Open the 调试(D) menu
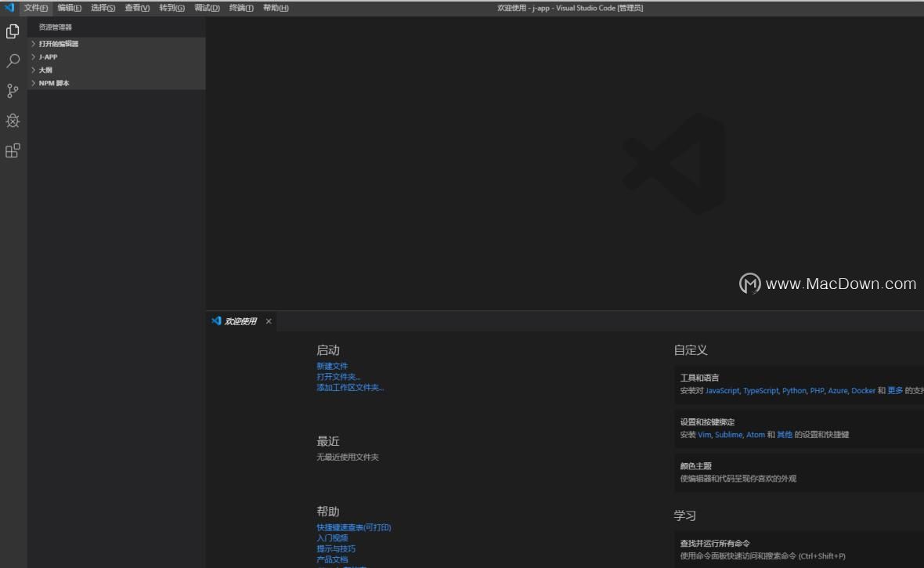This screenshot has height=568, width=924. click(207, 8)
